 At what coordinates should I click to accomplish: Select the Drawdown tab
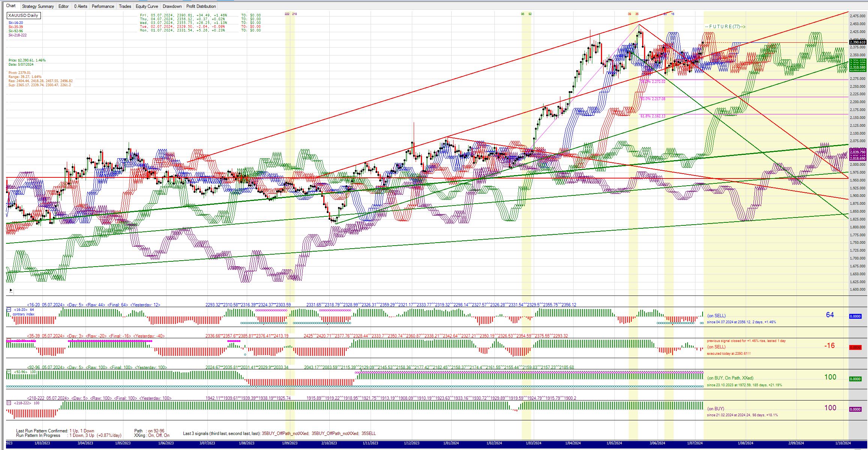click(x=172, y=6)
